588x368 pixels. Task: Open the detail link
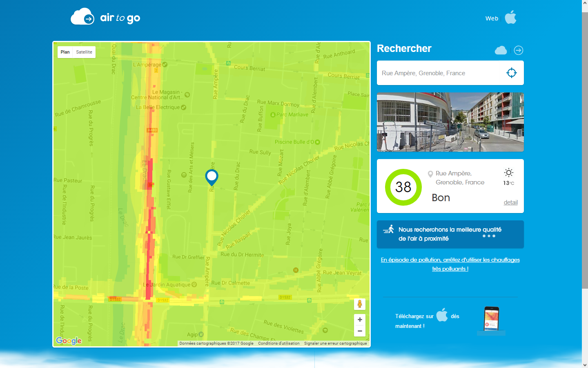[x=510, y=202]
